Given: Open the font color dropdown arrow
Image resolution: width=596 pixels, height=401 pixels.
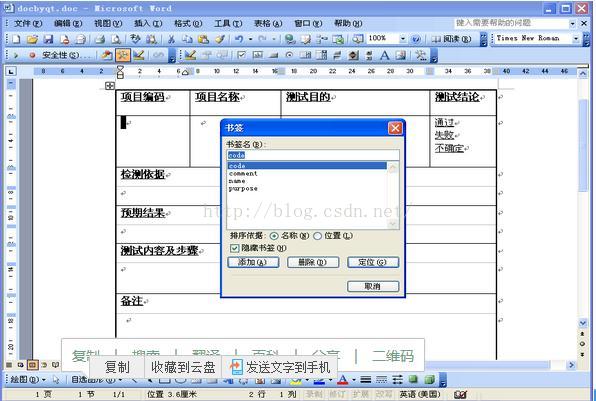Looking at the screenshot, I should 354,379.
